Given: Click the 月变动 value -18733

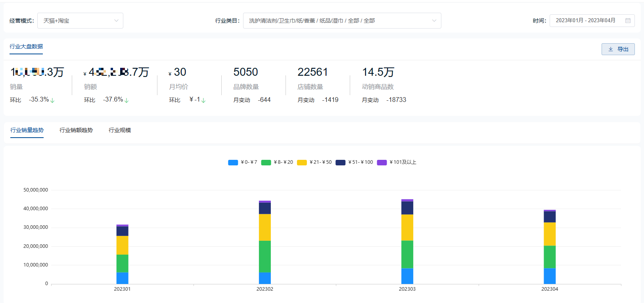Looking at the screenshot, I should point(396,100).
